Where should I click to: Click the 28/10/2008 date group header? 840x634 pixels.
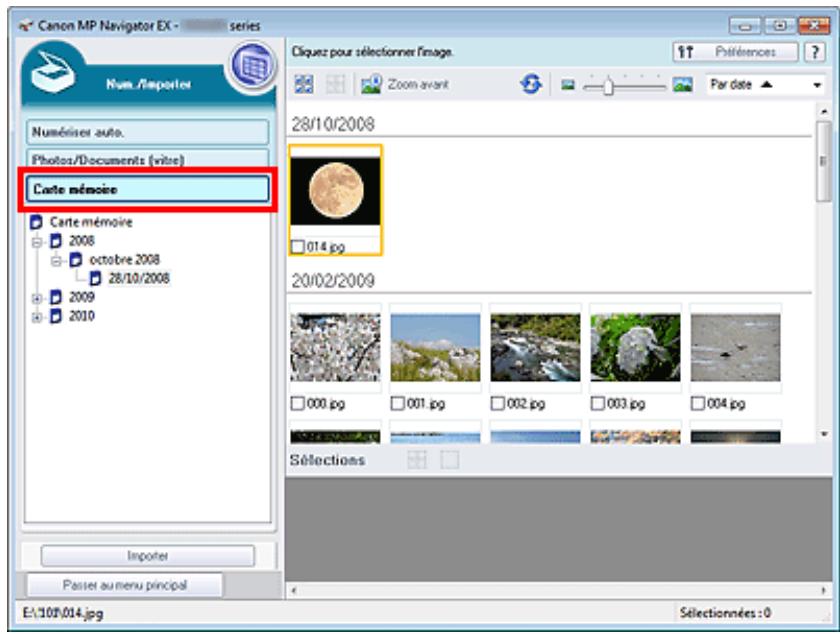333,124
